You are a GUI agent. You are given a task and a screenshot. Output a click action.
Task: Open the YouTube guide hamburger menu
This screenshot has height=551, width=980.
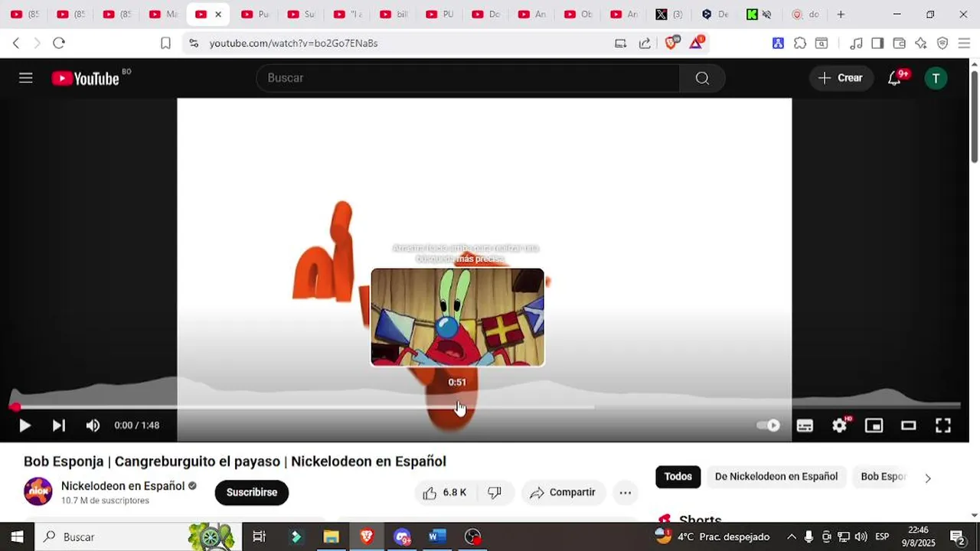[x=26, y=78]
